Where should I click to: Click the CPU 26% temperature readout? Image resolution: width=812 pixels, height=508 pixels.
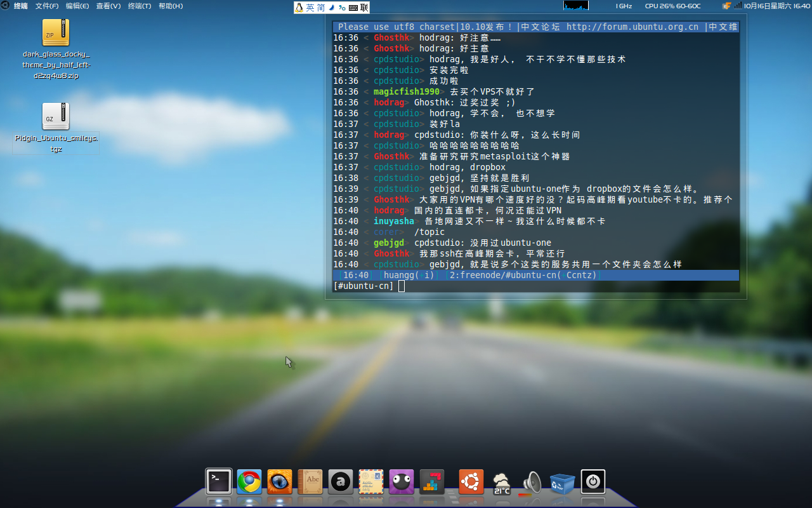pos(672,6)
